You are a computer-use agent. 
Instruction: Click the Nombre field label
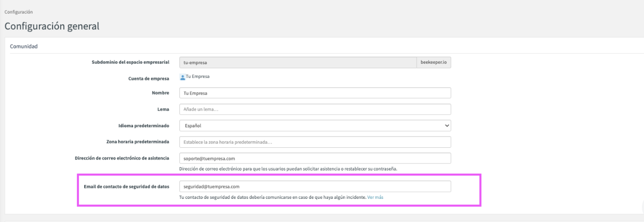tap(160, 93)
